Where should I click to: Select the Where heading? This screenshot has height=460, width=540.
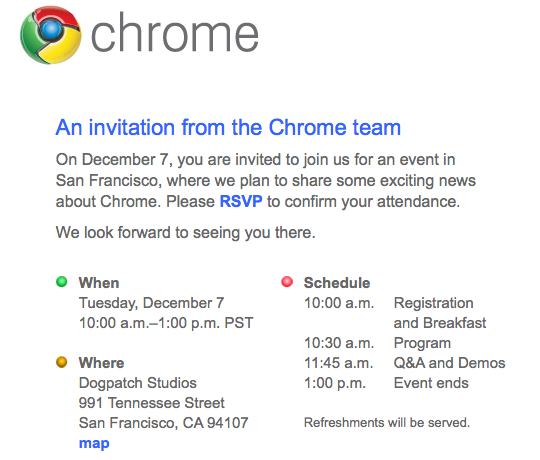pos(101,363)
